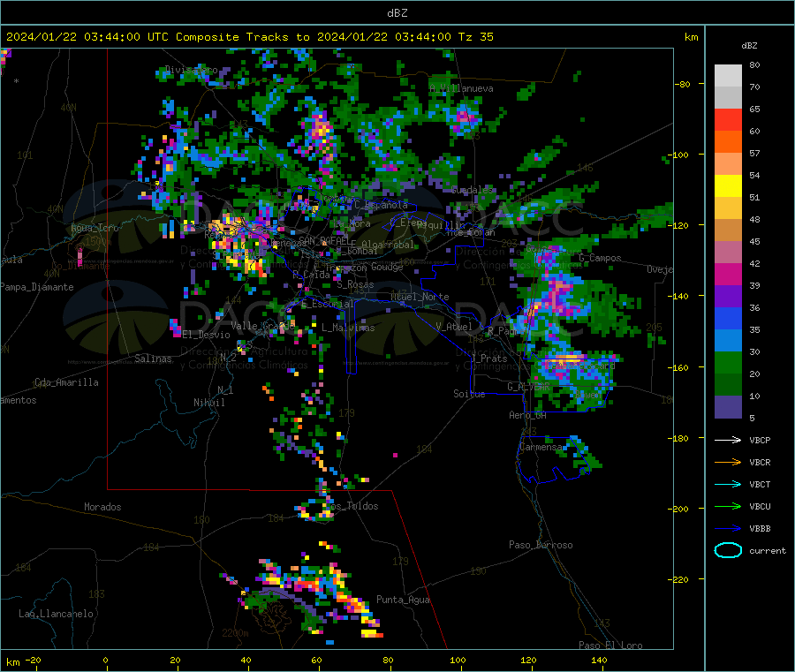795x672 pixels.
Task: Click the timestamp '2024/01/22 03:44:00 UTC' header text
Action: point(87,37)
